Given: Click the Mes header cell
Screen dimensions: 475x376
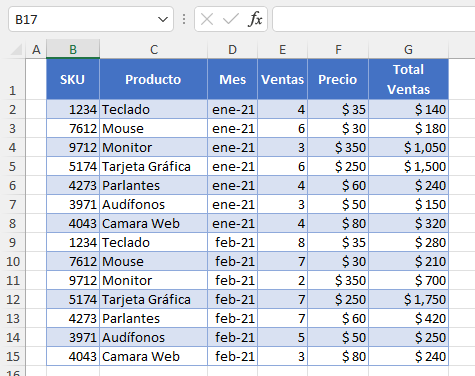Looking at the screenshot, I should click(x=232, y=79).
